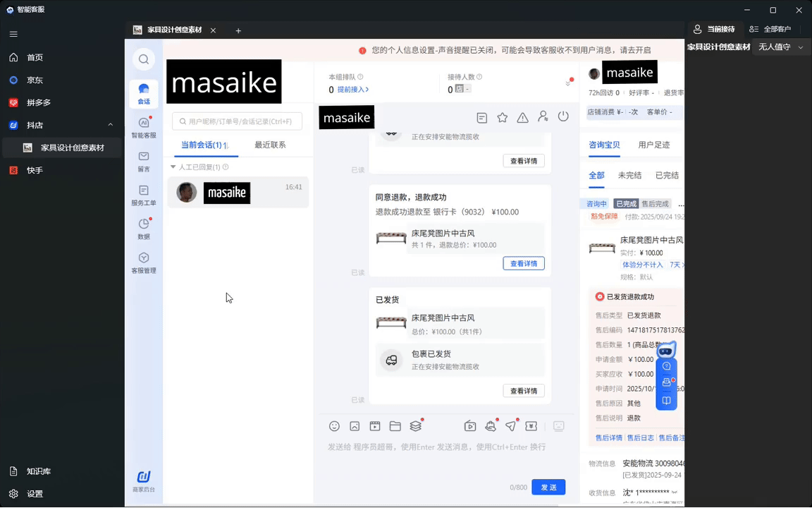
Task: Click the 发送 button to send message
Action: click(x=548, y=487)
